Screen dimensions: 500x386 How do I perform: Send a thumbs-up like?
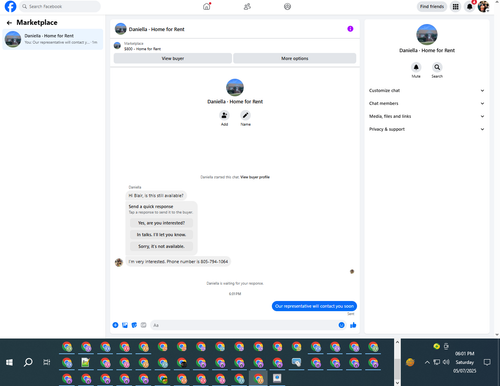353,325
